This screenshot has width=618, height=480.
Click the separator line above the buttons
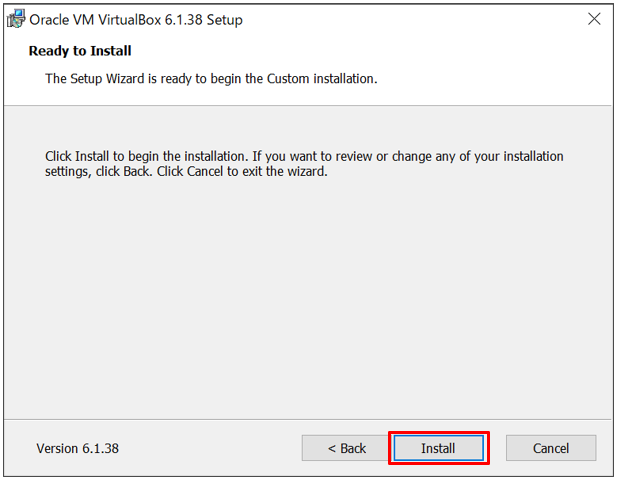point(307,419)
